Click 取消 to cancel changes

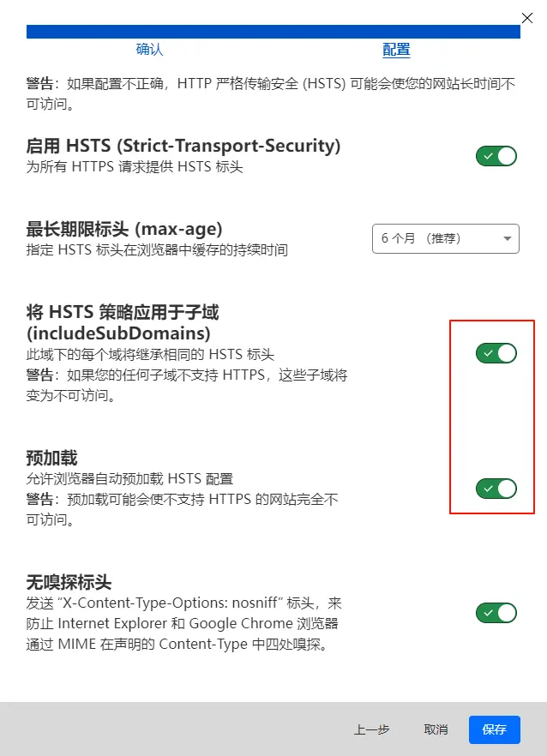436,729
